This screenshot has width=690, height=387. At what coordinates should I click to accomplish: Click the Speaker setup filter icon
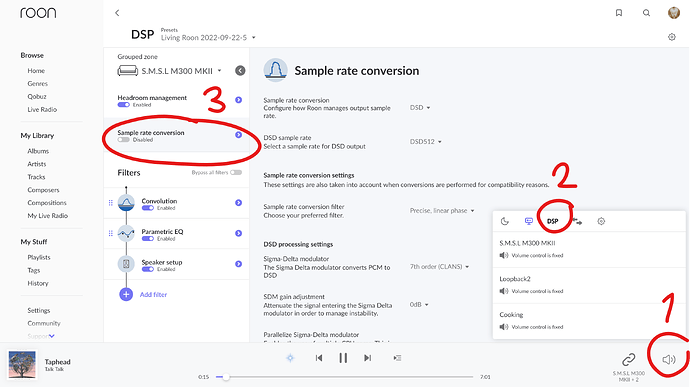pos(126,264)
